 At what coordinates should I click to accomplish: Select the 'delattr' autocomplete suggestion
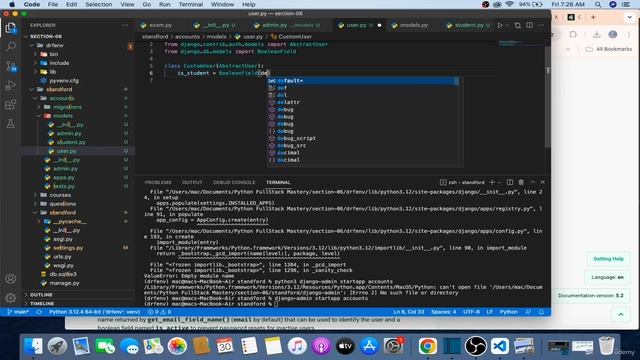click(x=363, y=102)
